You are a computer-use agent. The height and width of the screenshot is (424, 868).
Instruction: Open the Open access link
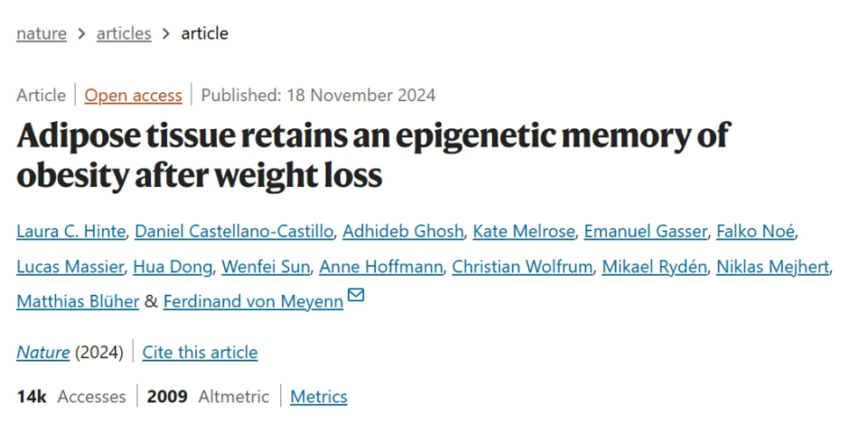(x=134, y=95)
